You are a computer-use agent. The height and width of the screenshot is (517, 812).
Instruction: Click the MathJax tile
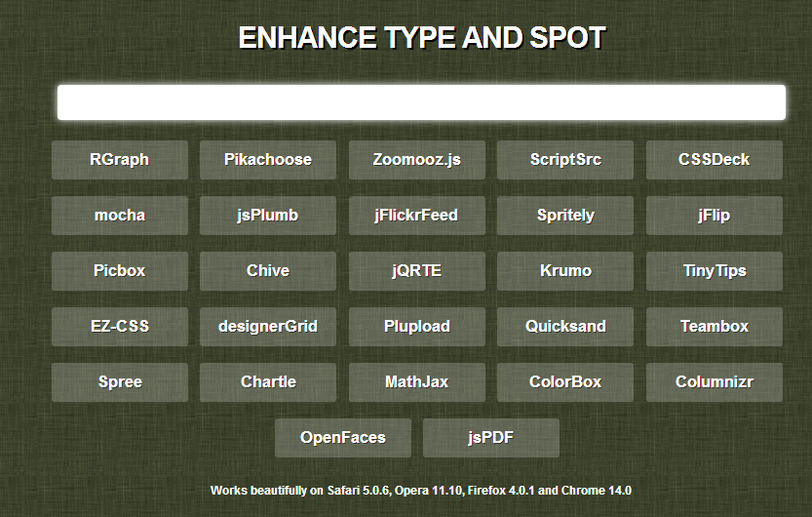coord(417,382)
